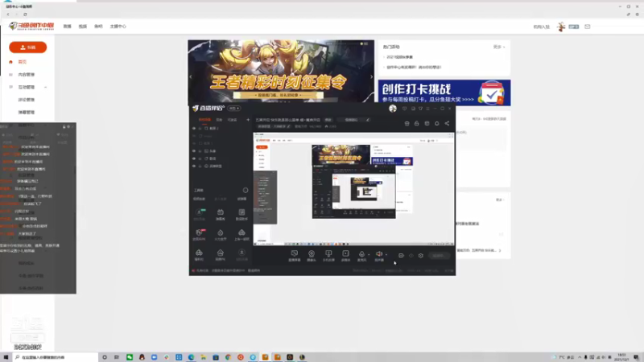644x362 pixels.
Task: Toggle visibility of the sixth source layer
Action: pos(194,167)
